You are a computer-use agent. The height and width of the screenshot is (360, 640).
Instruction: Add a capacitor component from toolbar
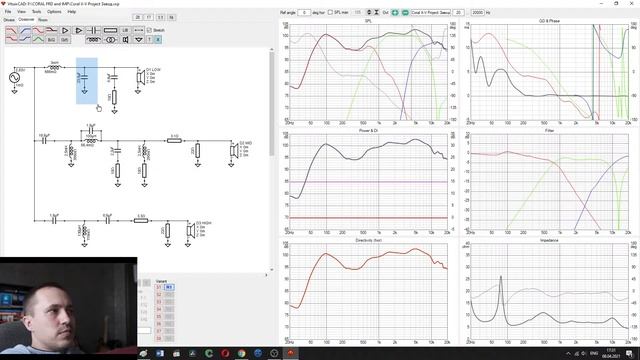[93, 31]
